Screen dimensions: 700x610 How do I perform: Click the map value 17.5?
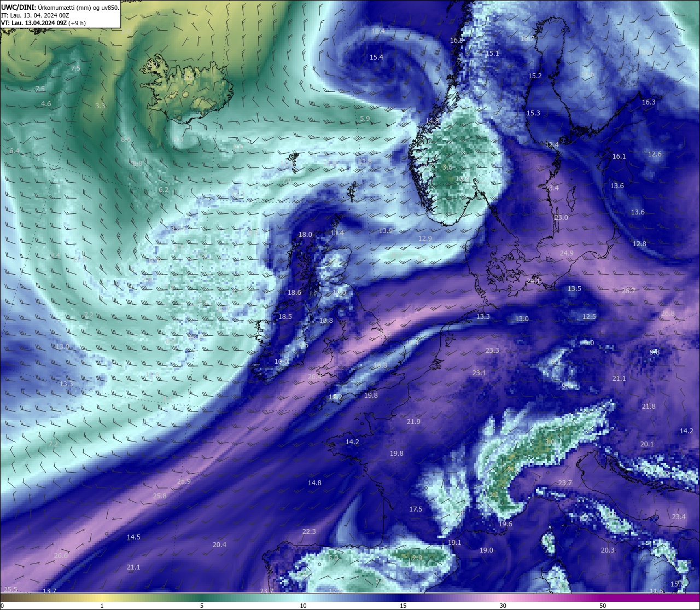point(416,509)
